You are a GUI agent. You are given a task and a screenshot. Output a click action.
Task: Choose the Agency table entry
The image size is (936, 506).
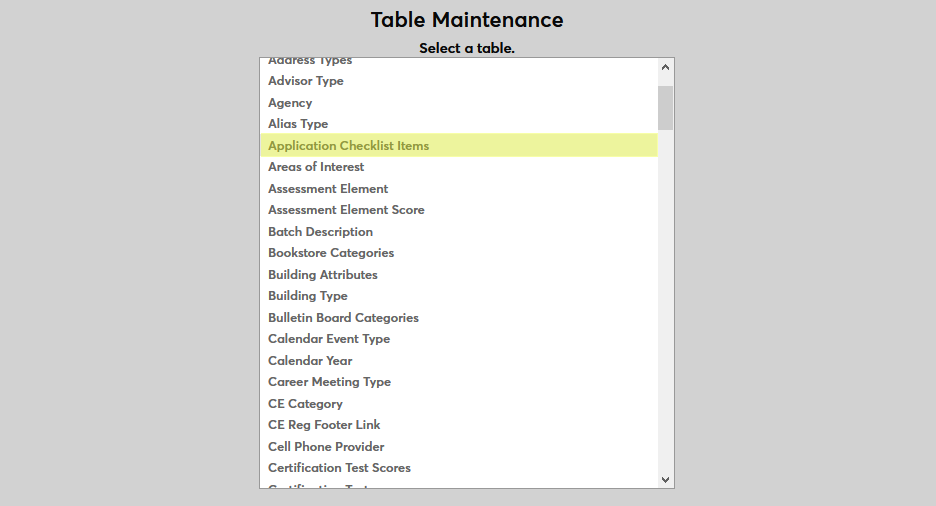pyautogui.click(x=290, y=103)
